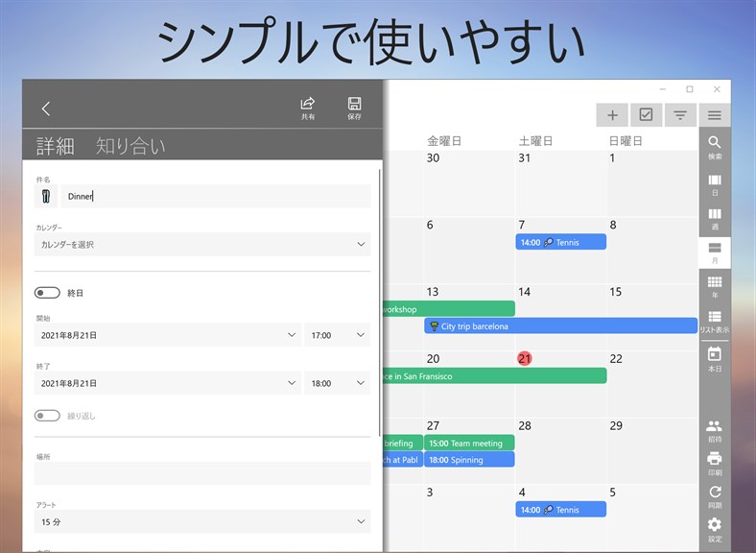Click the dinner cutlery event icon
Screen dimensions: 756x553
click(46, 197)
